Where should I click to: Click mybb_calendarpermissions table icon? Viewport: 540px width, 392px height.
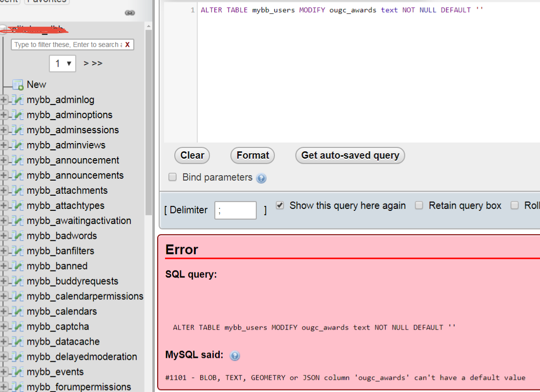[18, 297]
